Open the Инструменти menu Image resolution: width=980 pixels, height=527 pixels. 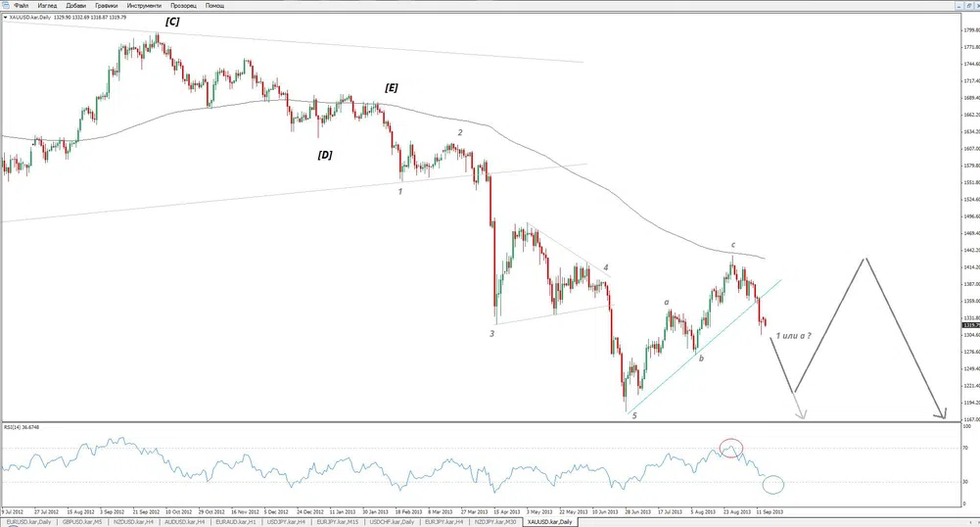click(143, 5)
